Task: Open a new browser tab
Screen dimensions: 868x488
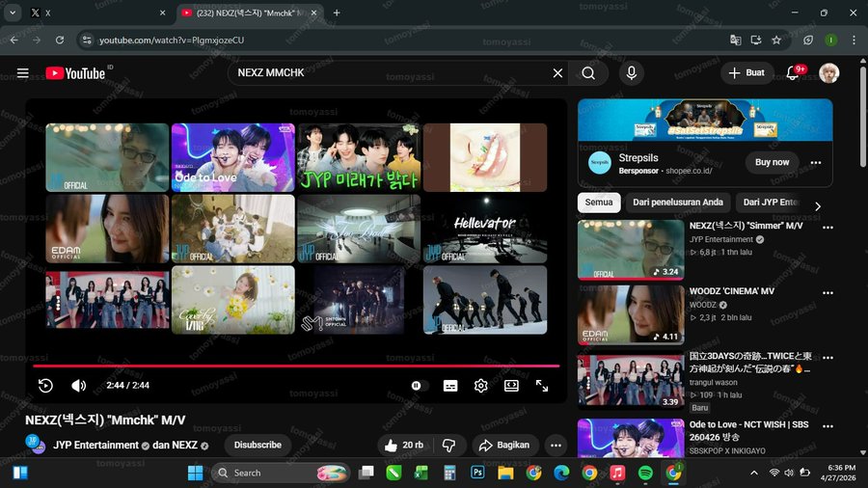Action: (x=337, y=13)
